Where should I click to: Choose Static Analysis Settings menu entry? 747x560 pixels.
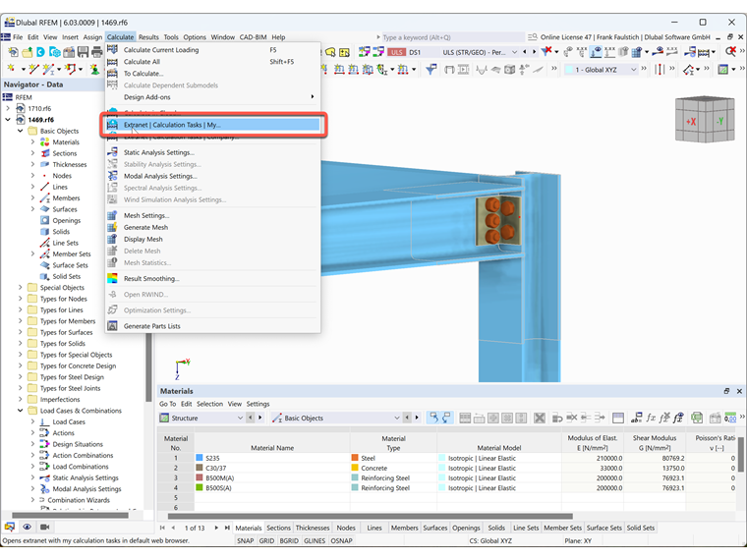(x=212, y=152)
